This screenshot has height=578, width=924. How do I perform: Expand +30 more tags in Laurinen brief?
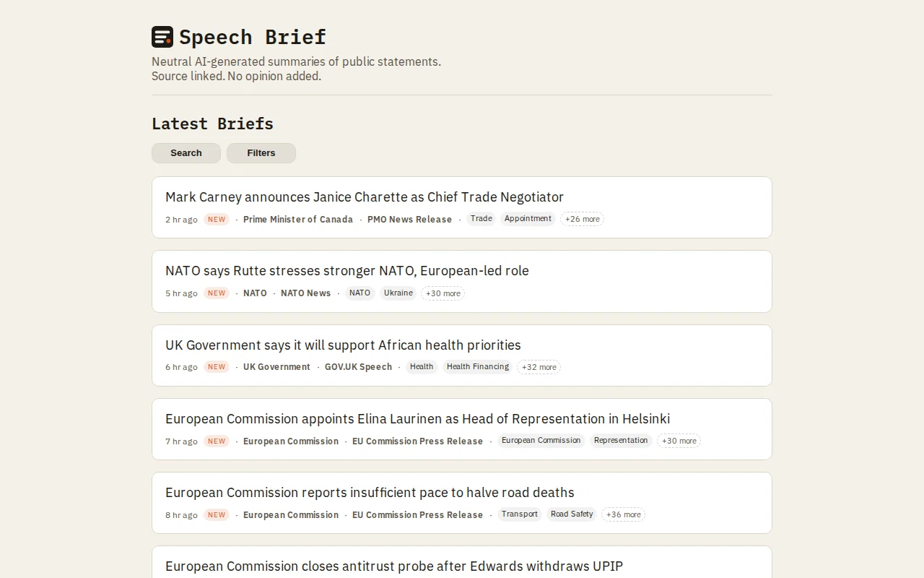(x=679, y=441)
